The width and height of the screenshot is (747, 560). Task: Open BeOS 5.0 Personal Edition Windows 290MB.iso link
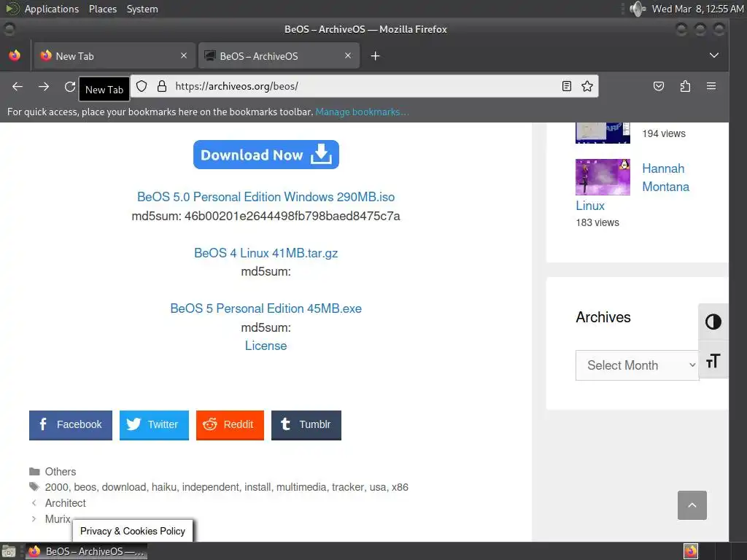(x=266, y=197)
